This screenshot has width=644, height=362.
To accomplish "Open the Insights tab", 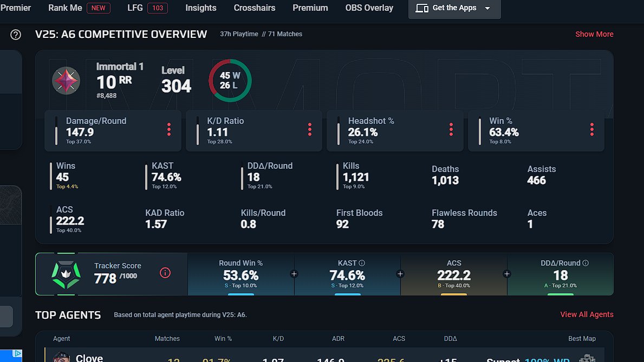I will click(201, 8).
